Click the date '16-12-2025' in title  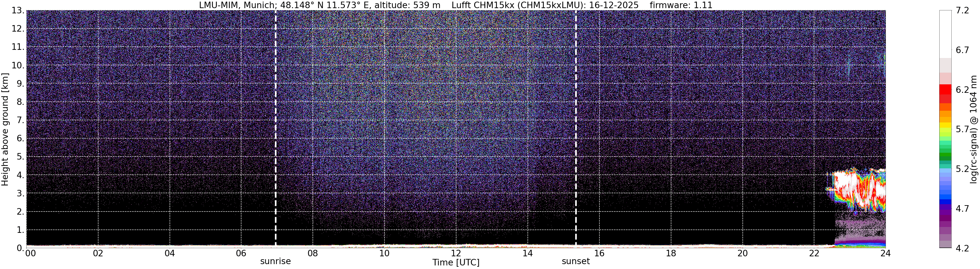pyautogui.click(x=614, y=5)
